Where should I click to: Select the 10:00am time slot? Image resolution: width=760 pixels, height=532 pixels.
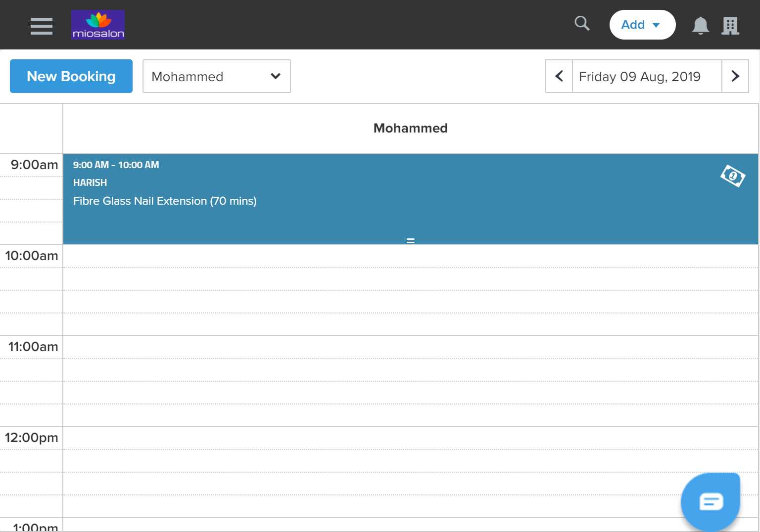411,256
